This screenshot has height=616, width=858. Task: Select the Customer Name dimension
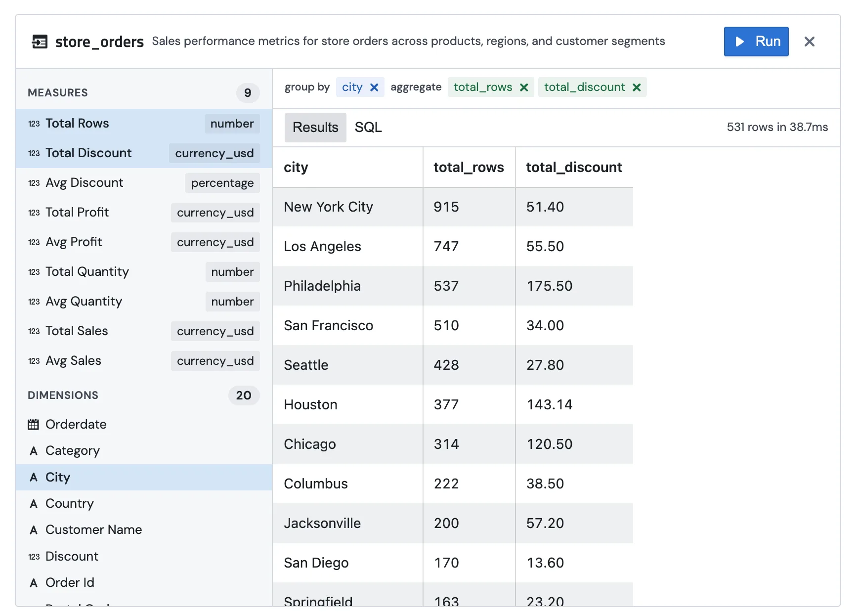(x=144, y=530)
